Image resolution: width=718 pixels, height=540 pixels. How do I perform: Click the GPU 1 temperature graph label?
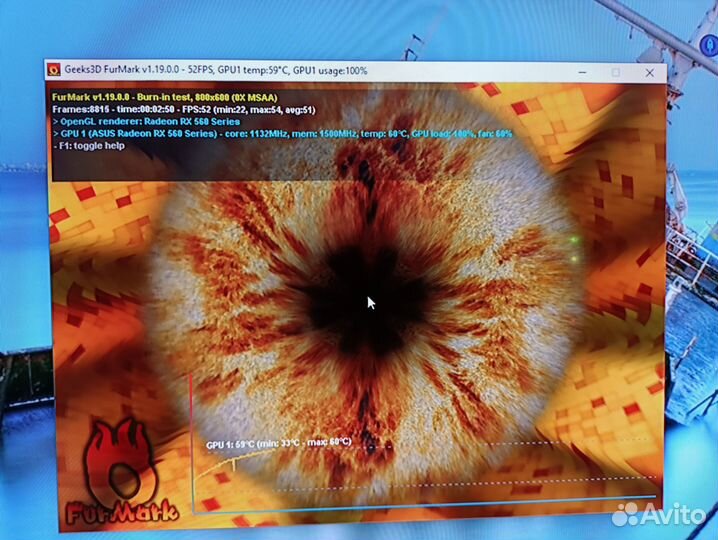(x=278, y=441)
